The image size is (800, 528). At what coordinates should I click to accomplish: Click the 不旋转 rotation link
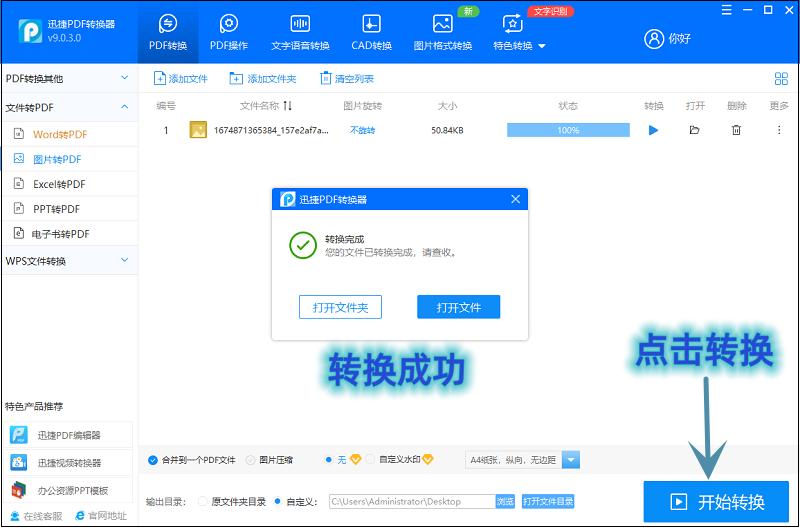(x=362, y=131)
